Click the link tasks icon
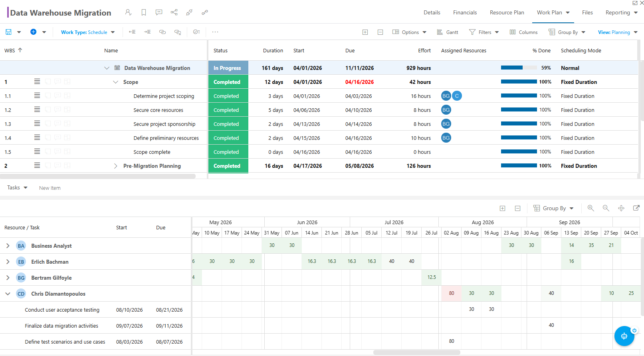This screenshot has height=356, width=644. point(162,32)
